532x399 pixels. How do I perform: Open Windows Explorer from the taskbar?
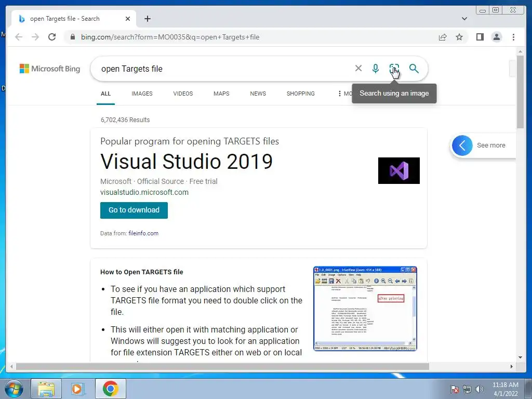coord(46,389)
